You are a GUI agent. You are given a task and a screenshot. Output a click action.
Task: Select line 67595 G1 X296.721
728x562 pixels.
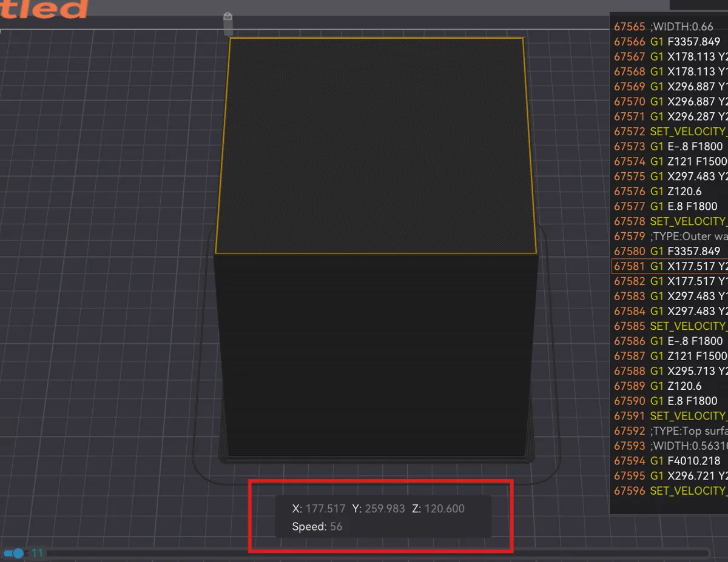coord(670,476)
